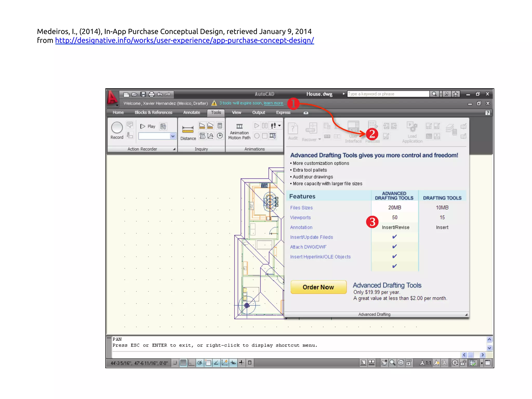Viewport: 532px width, 399px height.
Task: Toggle ortho mode in status bar
Action: point(191,363)
